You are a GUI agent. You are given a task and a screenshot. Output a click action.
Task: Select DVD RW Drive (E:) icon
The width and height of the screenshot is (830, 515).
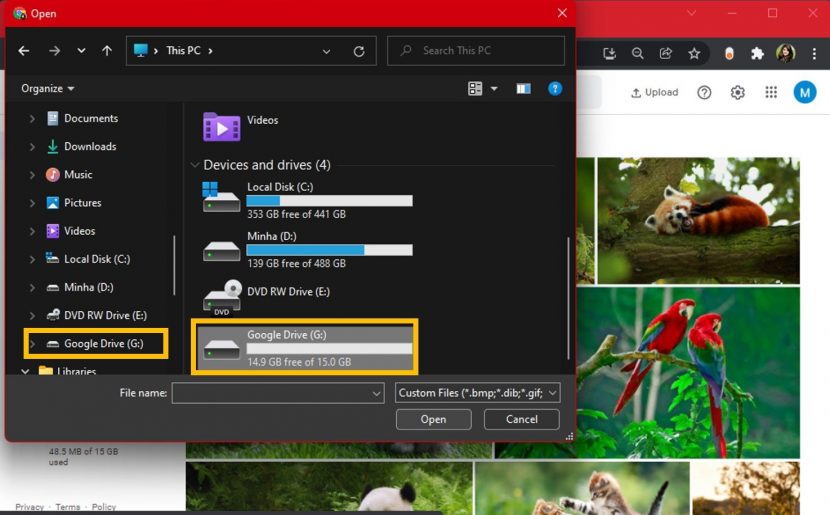222,297
